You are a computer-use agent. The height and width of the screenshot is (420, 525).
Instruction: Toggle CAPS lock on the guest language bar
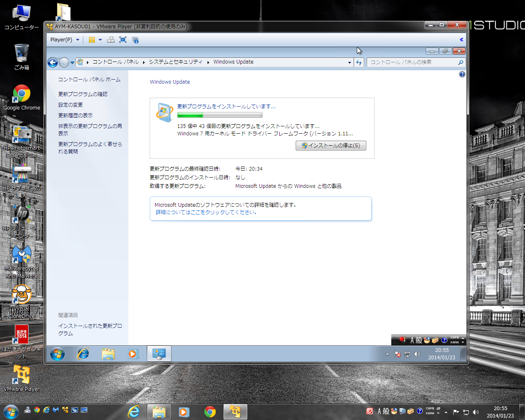[x=454, y=338]
